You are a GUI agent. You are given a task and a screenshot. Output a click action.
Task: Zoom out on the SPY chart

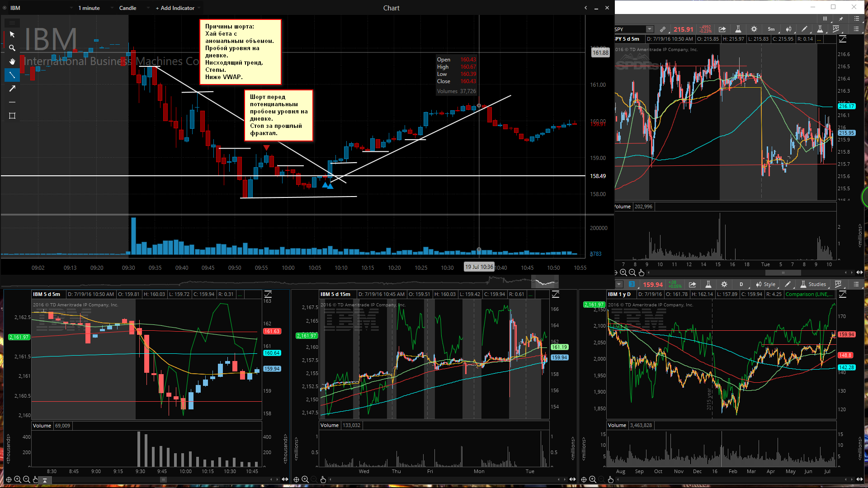click(632, 272)
